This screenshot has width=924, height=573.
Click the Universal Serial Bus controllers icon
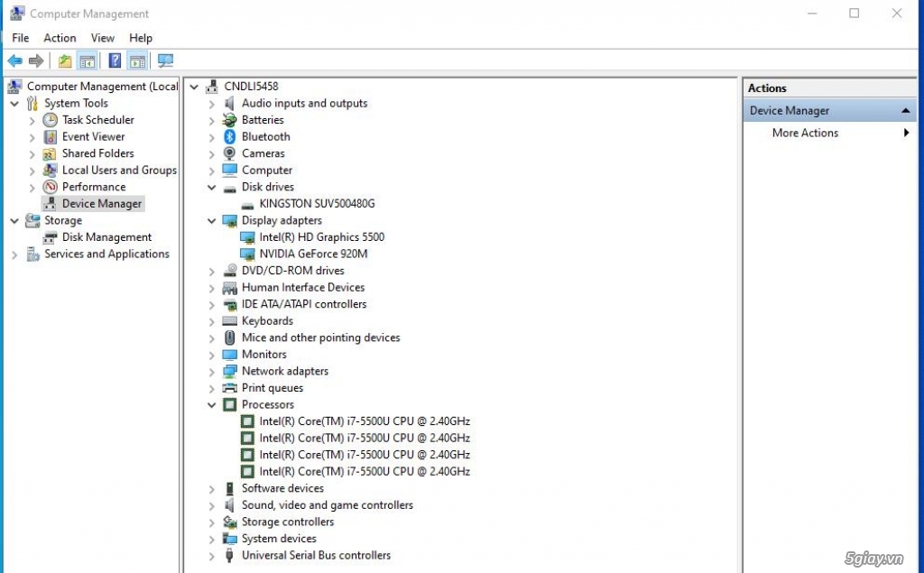[x=230, y=555]
